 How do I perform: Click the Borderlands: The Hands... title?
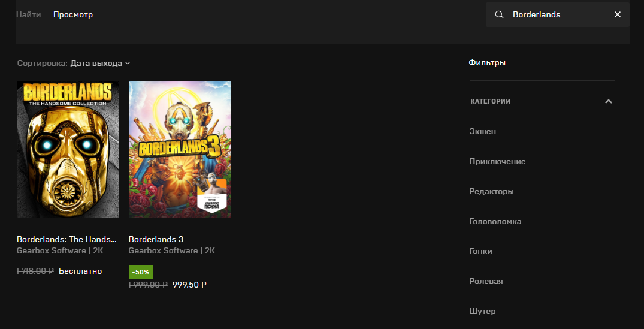66,239
